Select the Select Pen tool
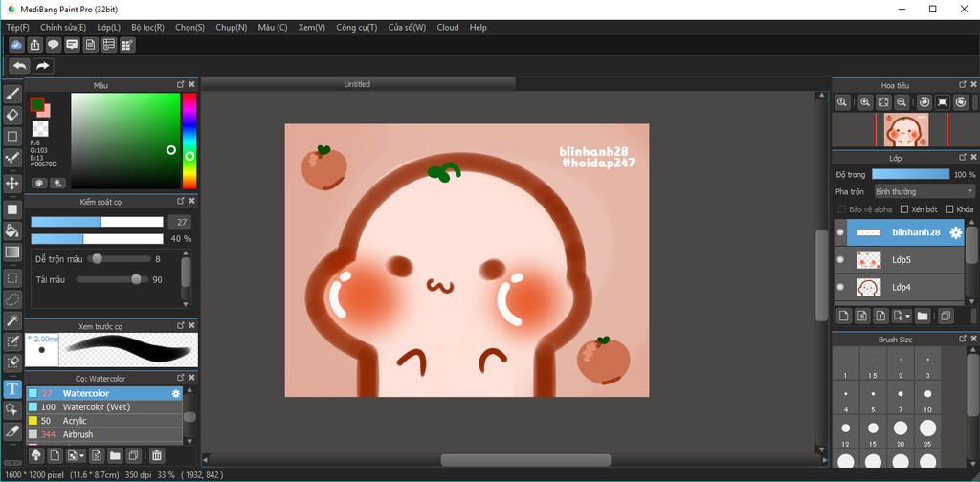980x482 pixels. tap(12, 340)
